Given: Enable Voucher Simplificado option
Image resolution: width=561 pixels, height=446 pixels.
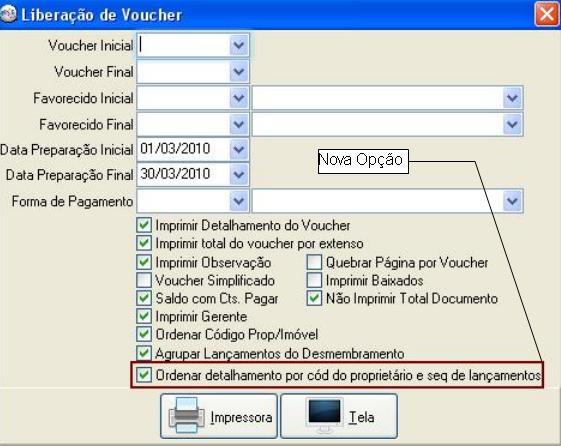Looking at the screenshot, I should pos(144,280).
